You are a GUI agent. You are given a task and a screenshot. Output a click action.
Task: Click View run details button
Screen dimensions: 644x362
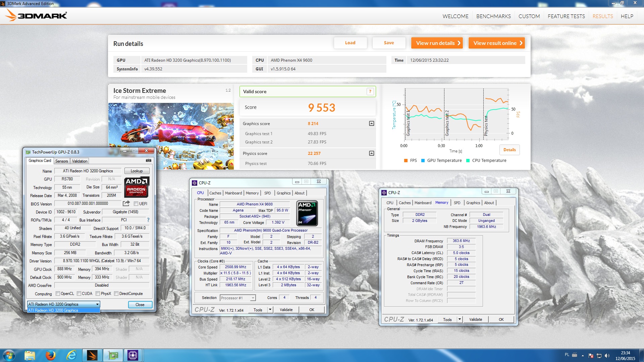(x=437, y=43)
